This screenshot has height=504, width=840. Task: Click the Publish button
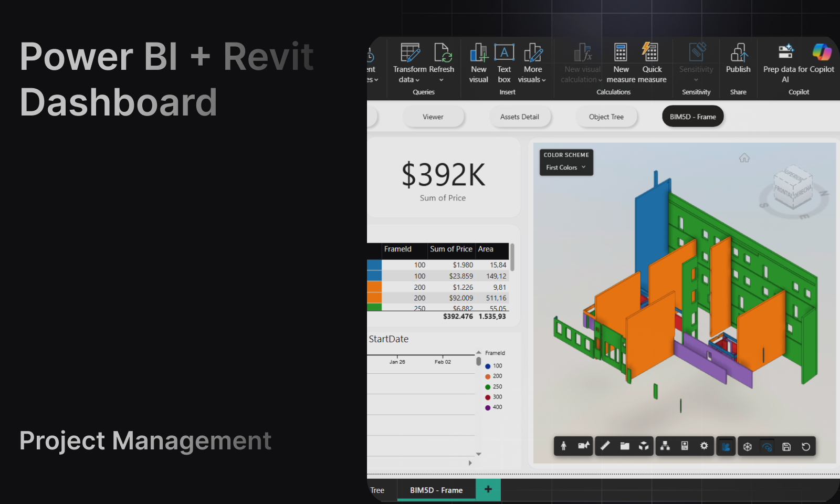pos(738,60)
